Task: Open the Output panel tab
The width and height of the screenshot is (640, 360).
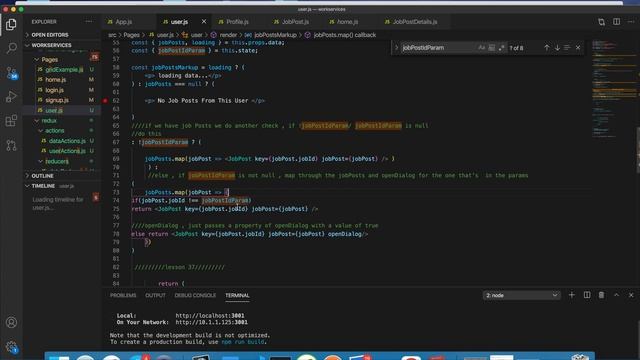Action: point(156,295)
